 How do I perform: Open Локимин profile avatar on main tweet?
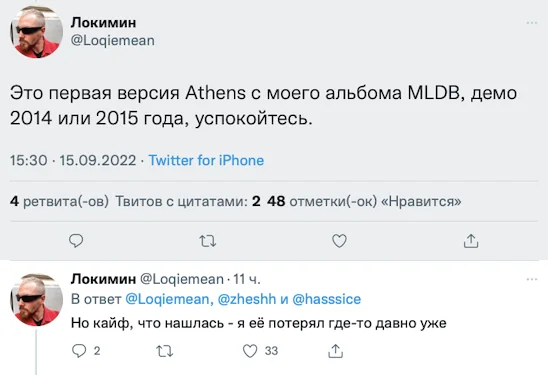(x=36, y=32)
